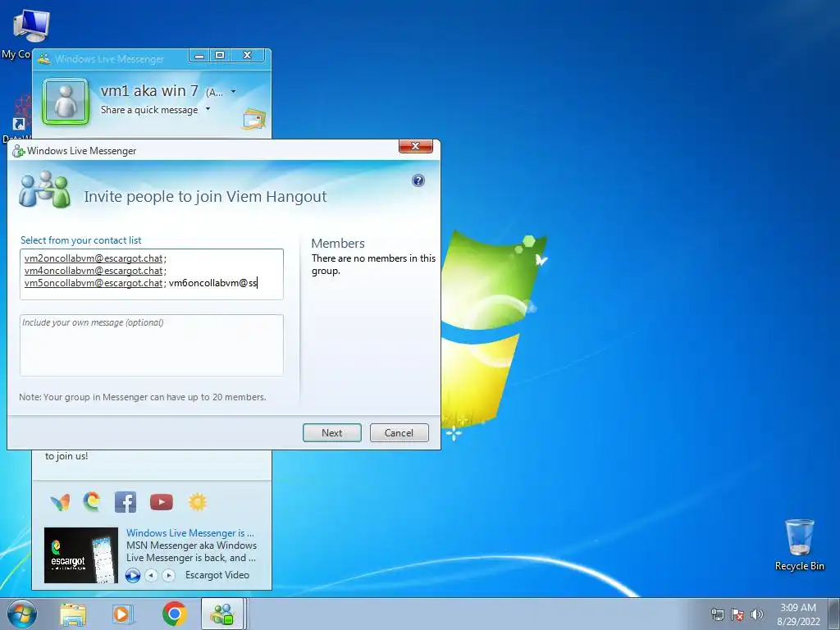Click the contact list email input box
The image size is (840, 630).
[152, 274]
